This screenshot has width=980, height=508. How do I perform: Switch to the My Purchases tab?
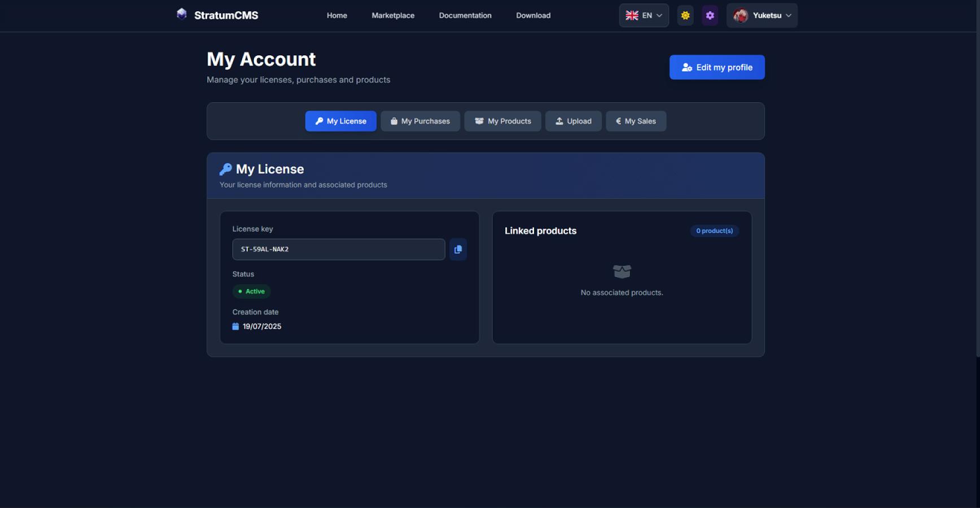[420, 121]
